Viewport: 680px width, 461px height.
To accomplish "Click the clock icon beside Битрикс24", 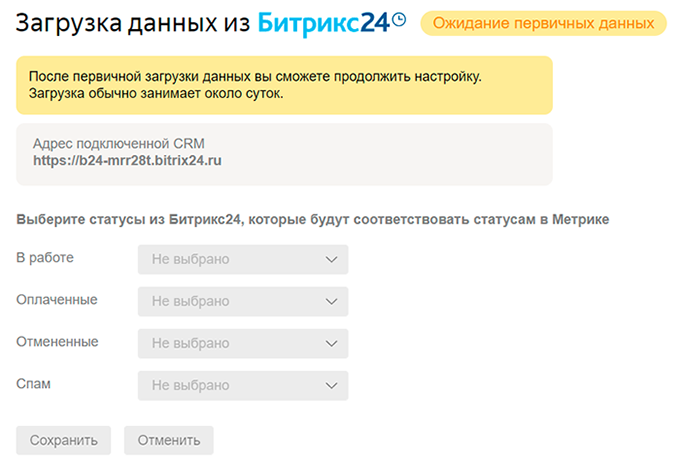I will 400,19.
